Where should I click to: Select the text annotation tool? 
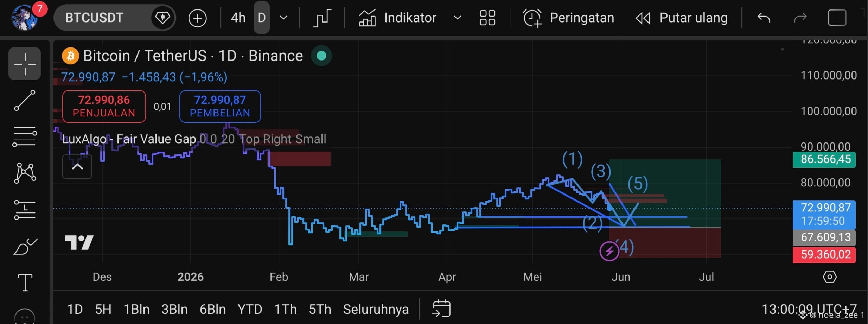(x=25, y=282)
